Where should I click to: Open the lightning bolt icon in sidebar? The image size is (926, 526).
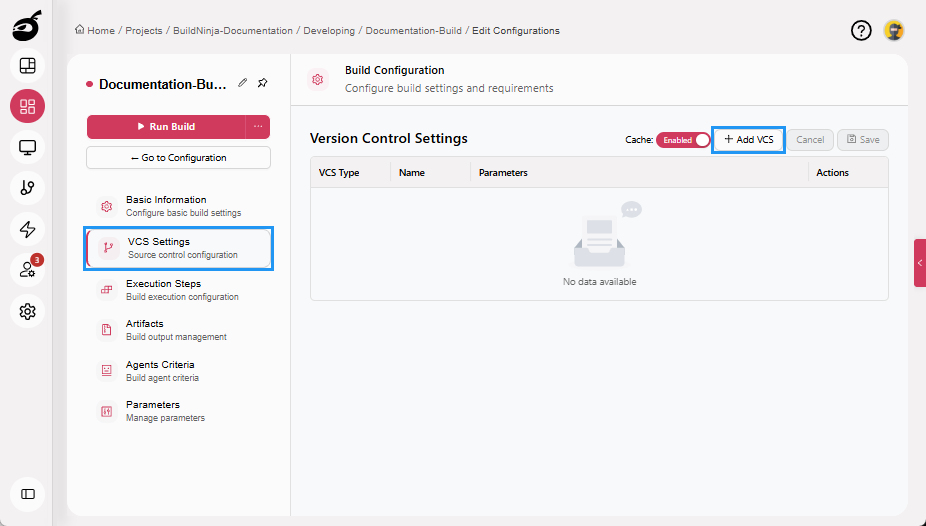(27, 229)
